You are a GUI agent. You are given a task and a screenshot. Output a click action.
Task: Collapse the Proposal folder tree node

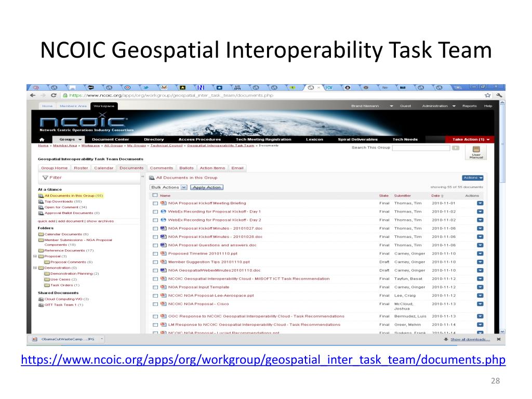point(35,257)
